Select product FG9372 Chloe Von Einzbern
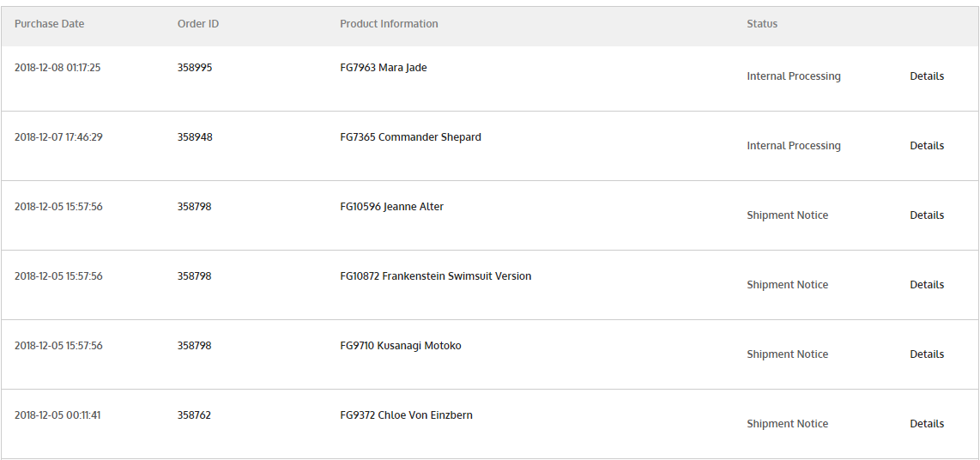The width and height of the screenshot is (980, 460). 406,415
